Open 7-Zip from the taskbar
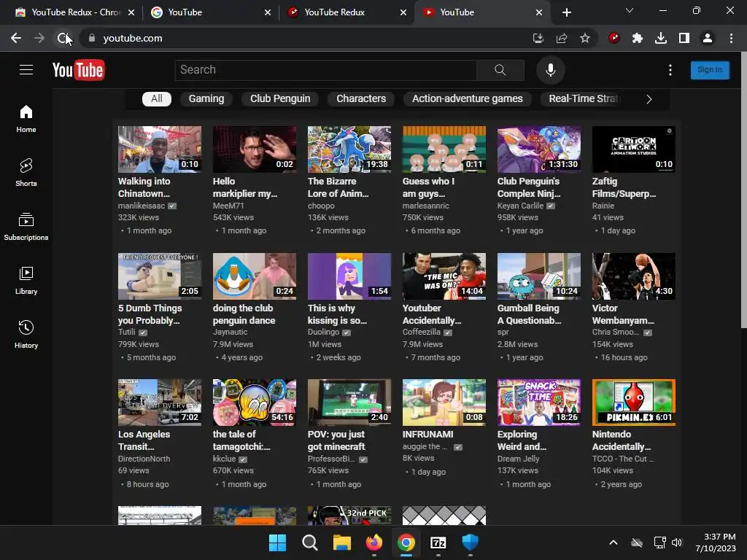Viewport: 747px width, 560px height. tap(438, 542)
